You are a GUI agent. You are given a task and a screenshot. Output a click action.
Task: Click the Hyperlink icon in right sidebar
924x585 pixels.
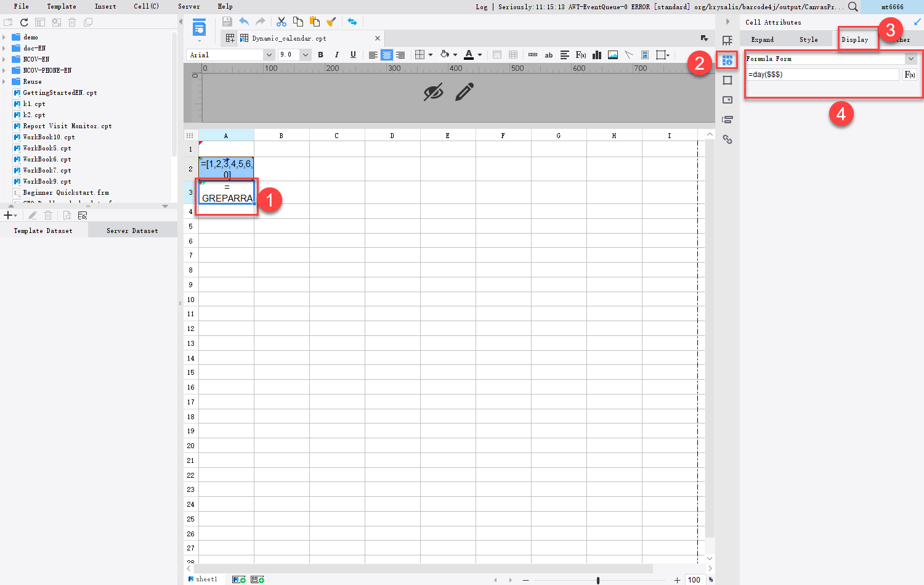pos(727,139)
